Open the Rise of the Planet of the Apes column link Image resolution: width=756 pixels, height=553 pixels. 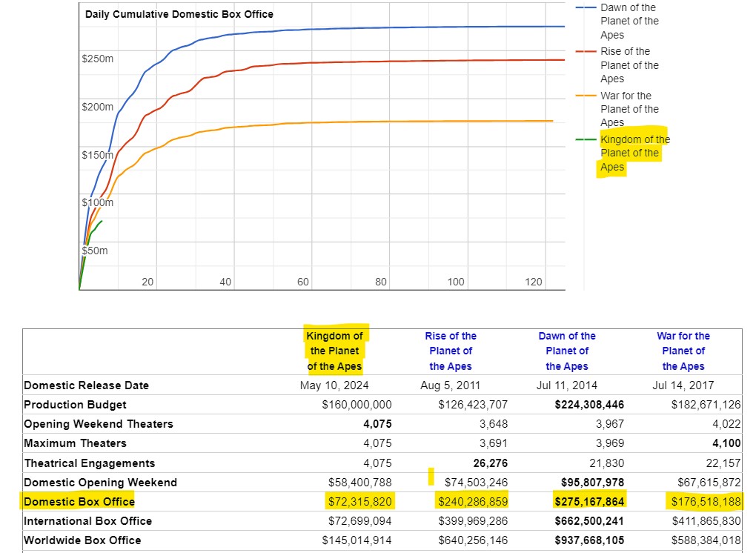[451, 351]
